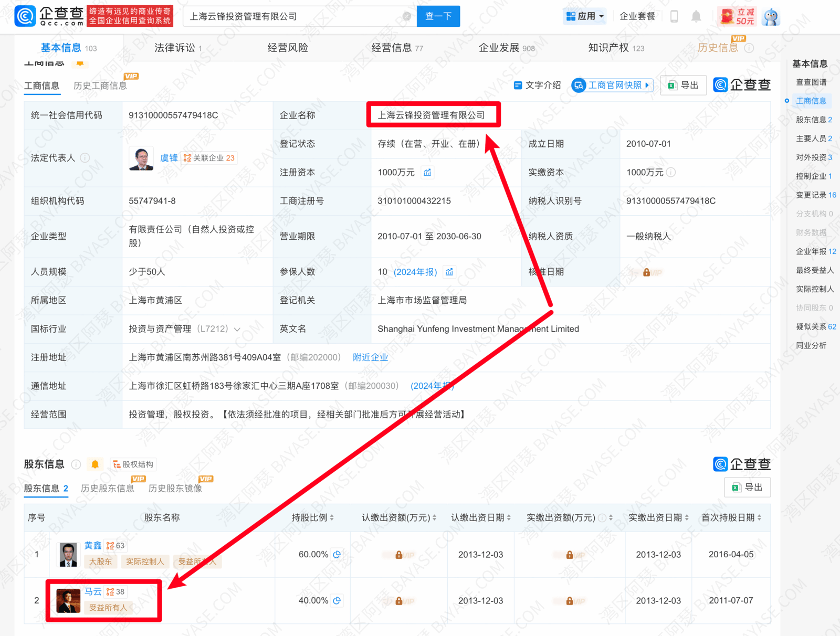
Task: Click 关联企业 23 link
Action: tap(209, 158)
